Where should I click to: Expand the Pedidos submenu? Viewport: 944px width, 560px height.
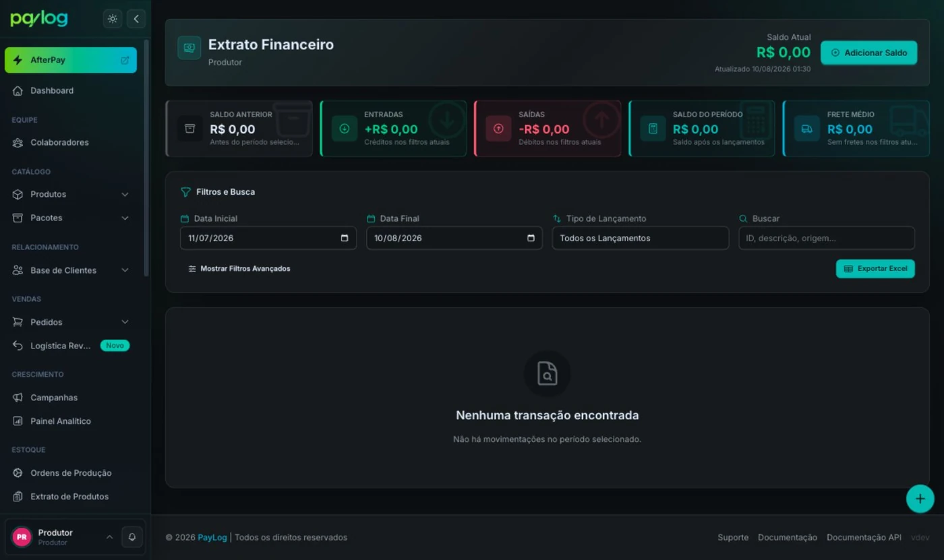pos(125,322)
